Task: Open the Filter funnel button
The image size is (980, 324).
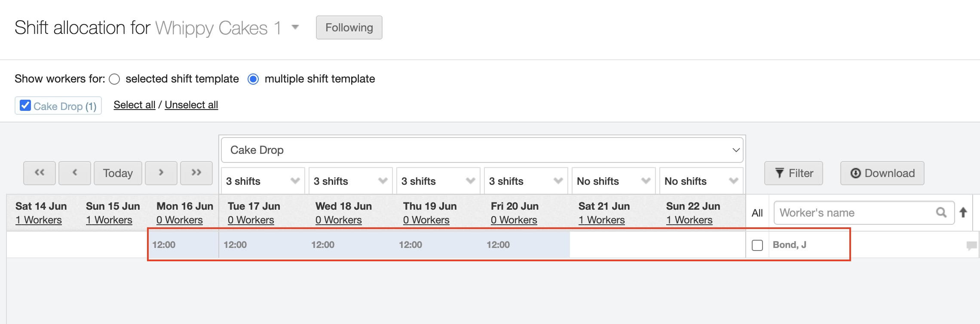Action: [x=793, y=173]
